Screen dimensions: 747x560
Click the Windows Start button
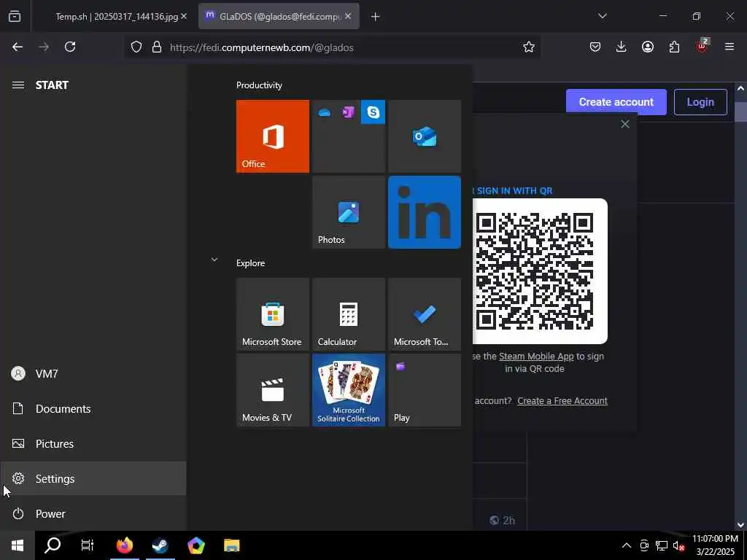click(x=18, y=545)
